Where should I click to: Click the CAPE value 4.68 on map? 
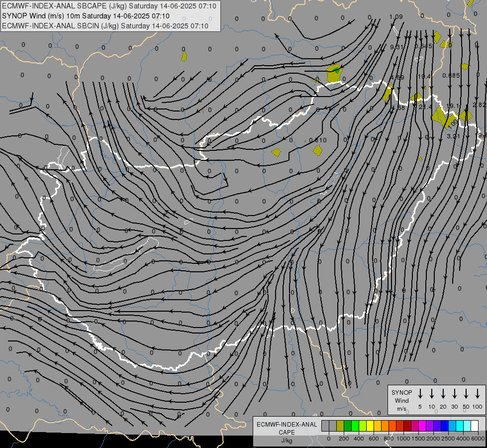pos(398,108)
